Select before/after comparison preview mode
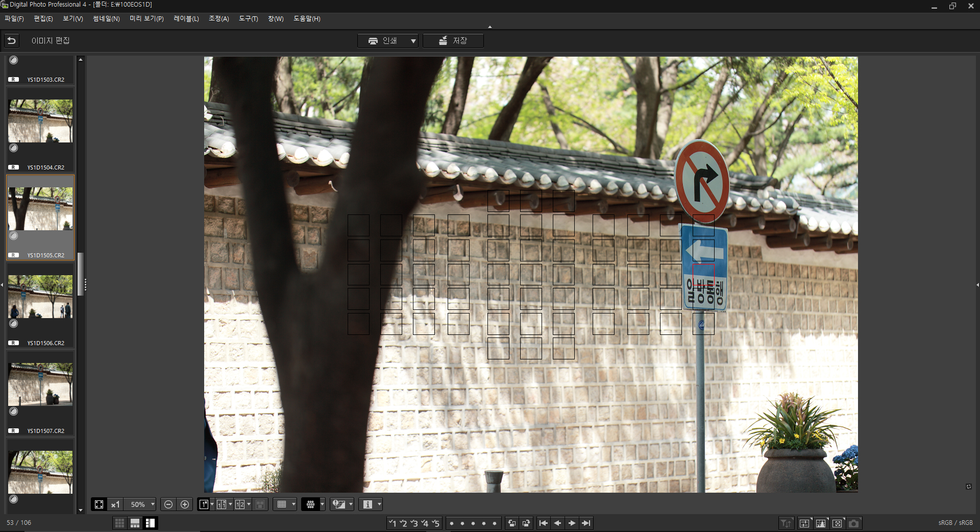Screen dimensions: 980x532 pyautogui.click(x=222, y=504)
